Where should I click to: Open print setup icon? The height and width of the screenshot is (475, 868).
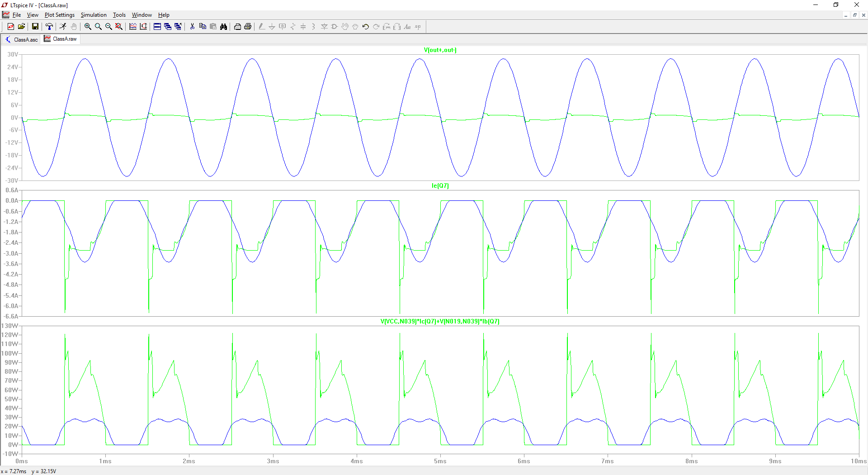pyautogui.click(x=237, y=27)
